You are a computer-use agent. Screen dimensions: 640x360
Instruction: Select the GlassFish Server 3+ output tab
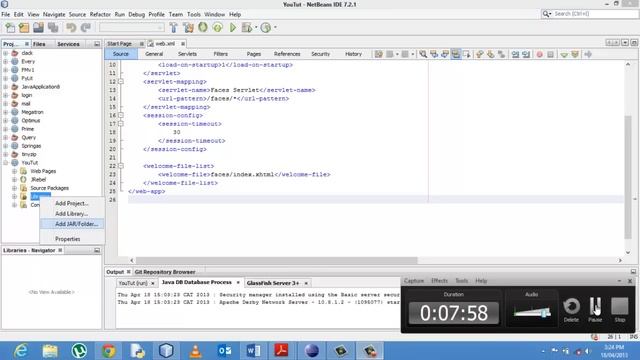[x=273, y=283]
